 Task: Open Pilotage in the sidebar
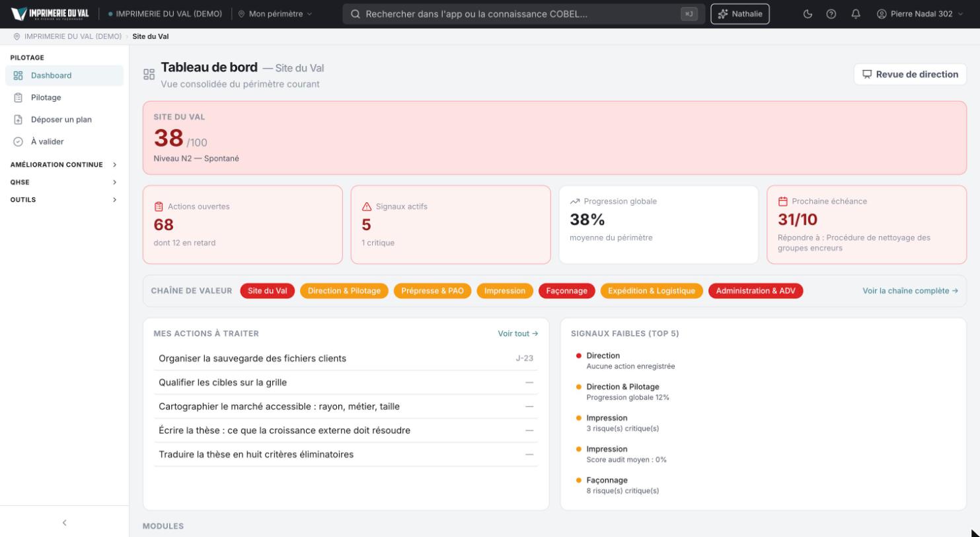64,97
